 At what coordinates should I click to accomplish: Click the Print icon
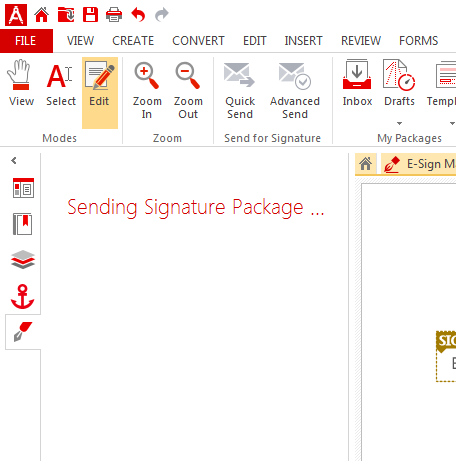[x=114, y=15]
